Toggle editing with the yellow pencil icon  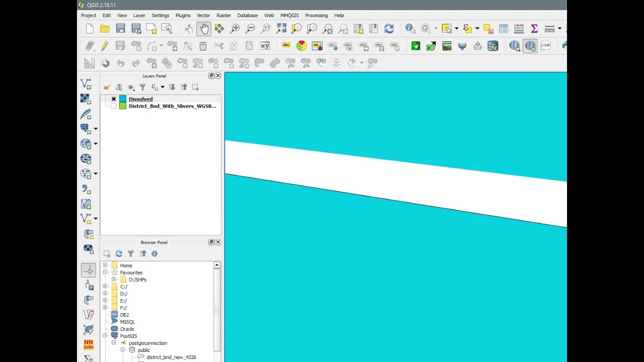click(105, 46)
